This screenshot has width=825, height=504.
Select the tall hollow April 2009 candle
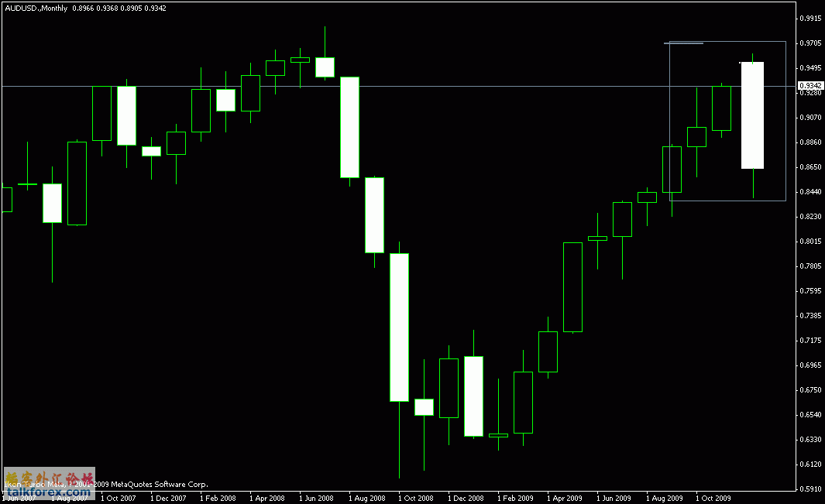point(573,287)
